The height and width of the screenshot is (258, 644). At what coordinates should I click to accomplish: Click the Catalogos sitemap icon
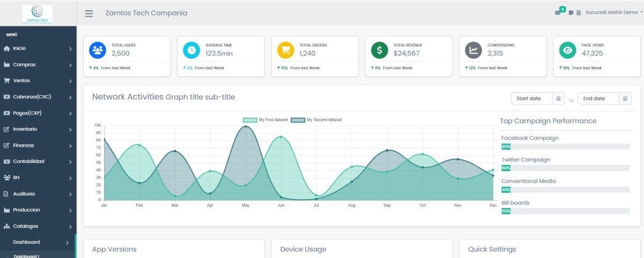(x=7, y=226)
